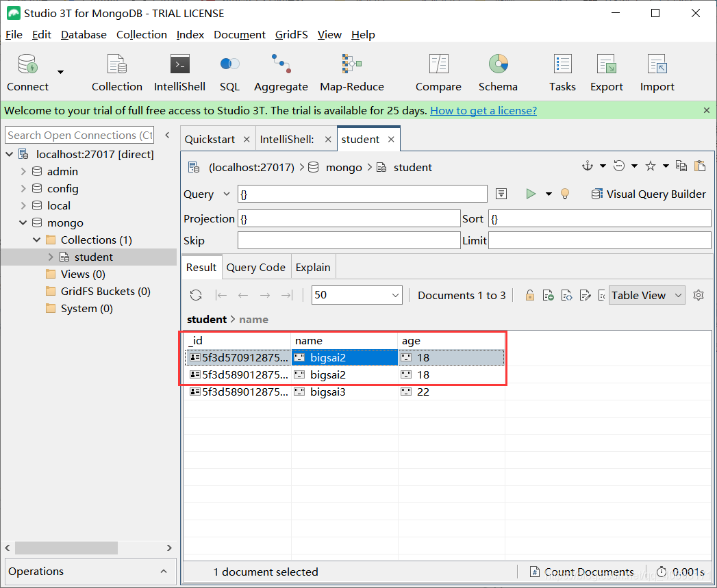
Task: Open the GridFS menu
Action: [291, 35]
